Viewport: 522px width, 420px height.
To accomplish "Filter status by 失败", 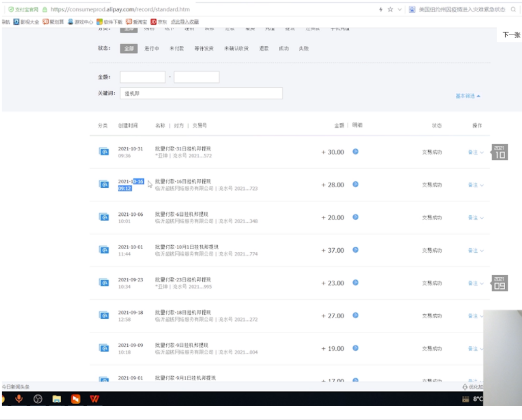I will pos(304,48).
